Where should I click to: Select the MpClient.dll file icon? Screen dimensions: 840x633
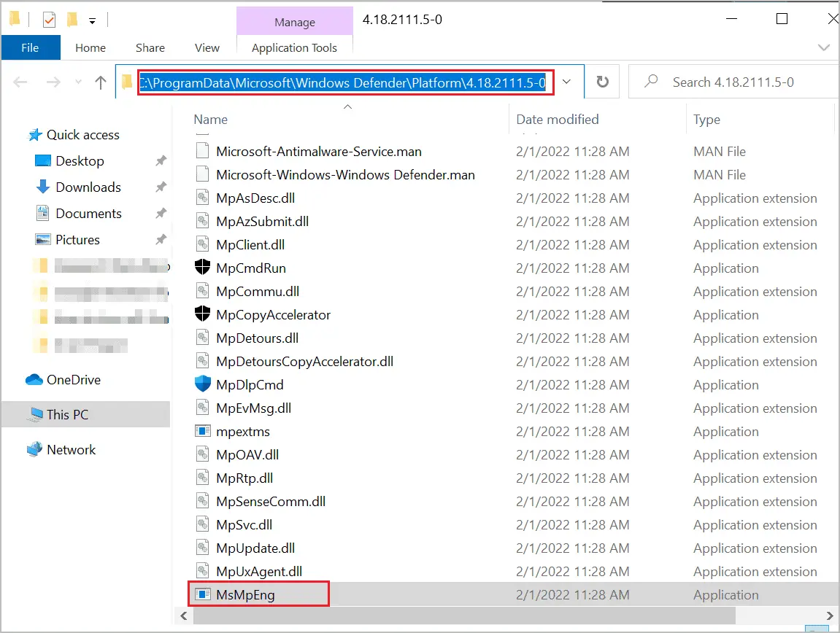pos(202,244)
